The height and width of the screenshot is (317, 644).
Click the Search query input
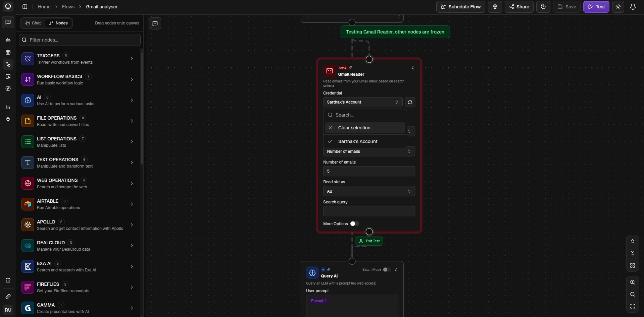[x=369, y=211]
